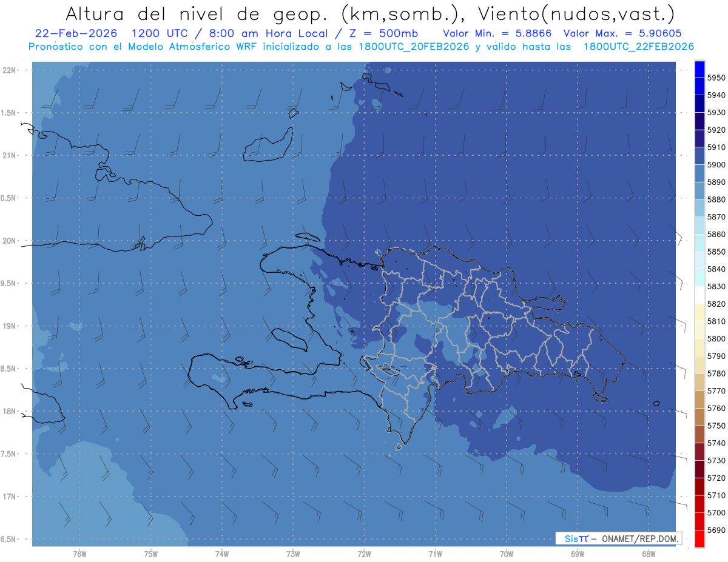Click the legend swatch between 5900 and 5910
728x562 pixels.
click(699, 156)
